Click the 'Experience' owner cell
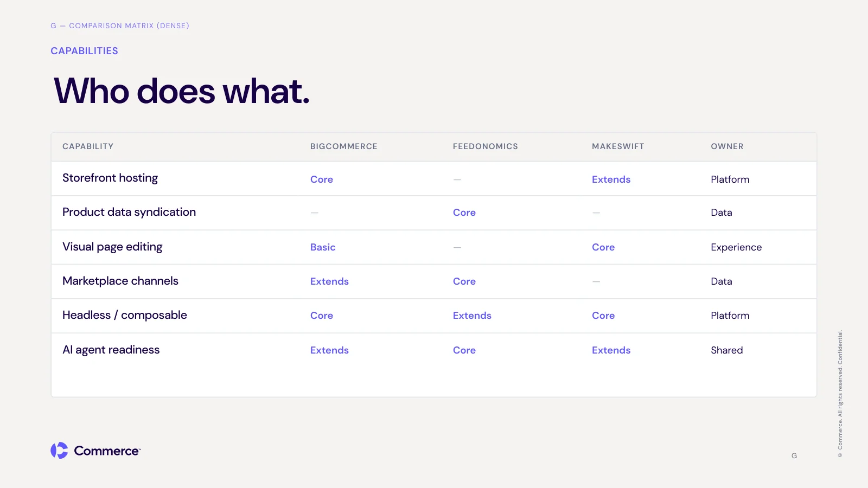 [x=736, y=247]
